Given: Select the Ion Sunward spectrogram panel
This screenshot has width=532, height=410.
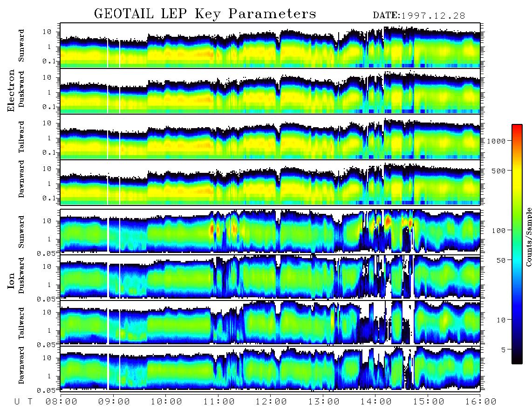Looking at the screenshot, I should (270, 231).
